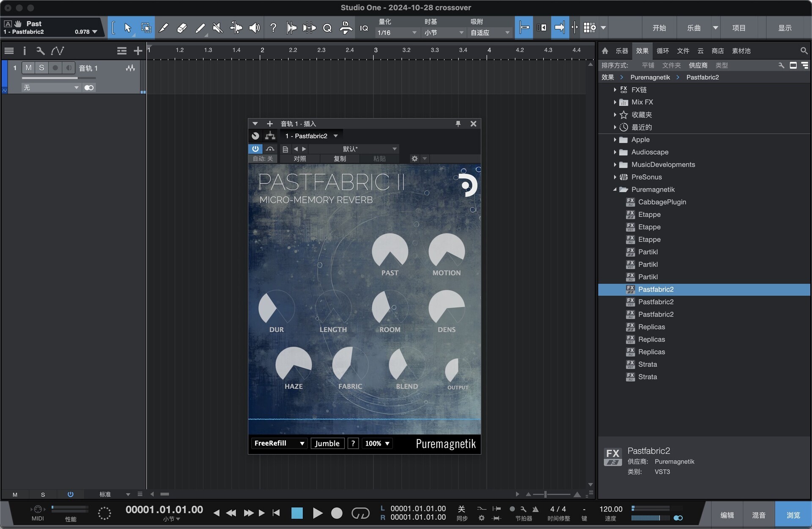Click the 对照 compare button
Screen dimensions: 812x529
pyautogui.click(x=299, y=159)
